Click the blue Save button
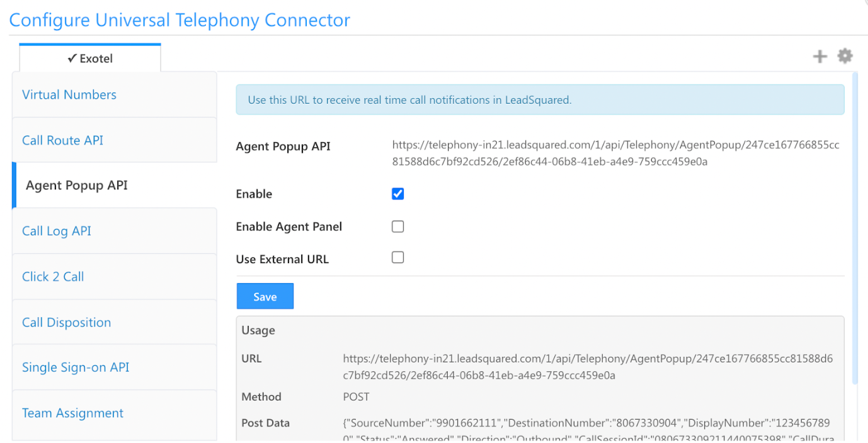868x443 pixels. (x=265, y=297)
